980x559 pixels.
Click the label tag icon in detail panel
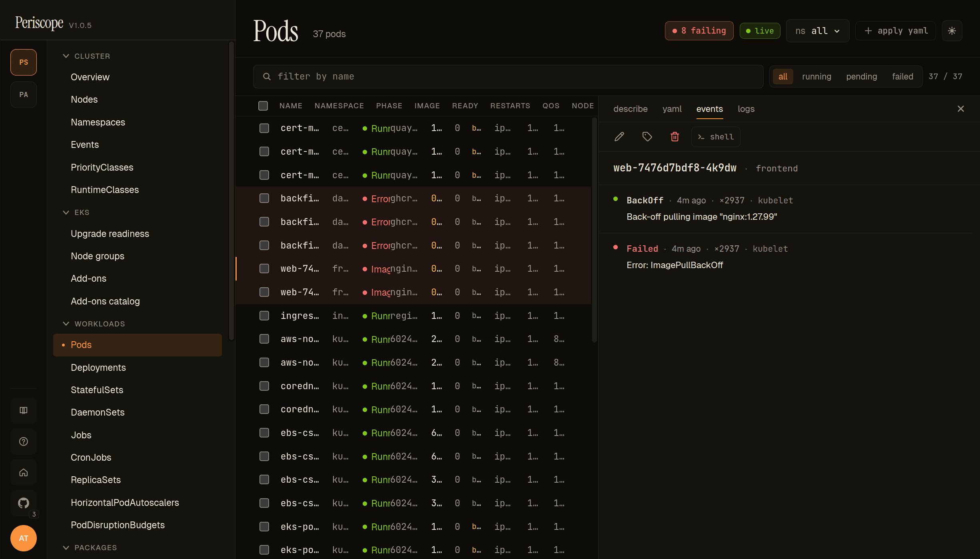click(647, 137)
